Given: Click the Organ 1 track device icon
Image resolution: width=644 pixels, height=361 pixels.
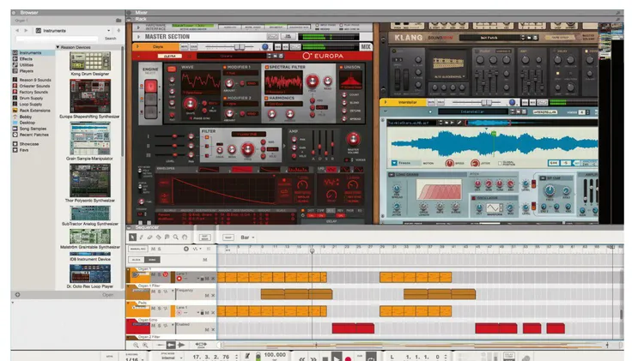Looking at the screenshot, I should [x=140, y=276].
